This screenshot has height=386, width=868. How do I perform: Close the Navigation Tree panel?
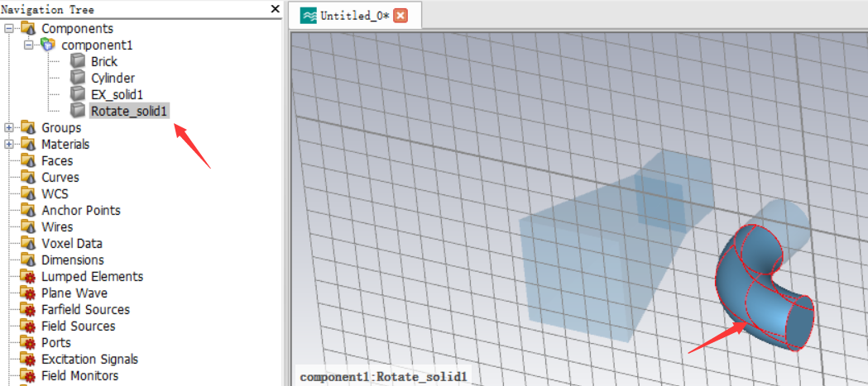(275, 9)
